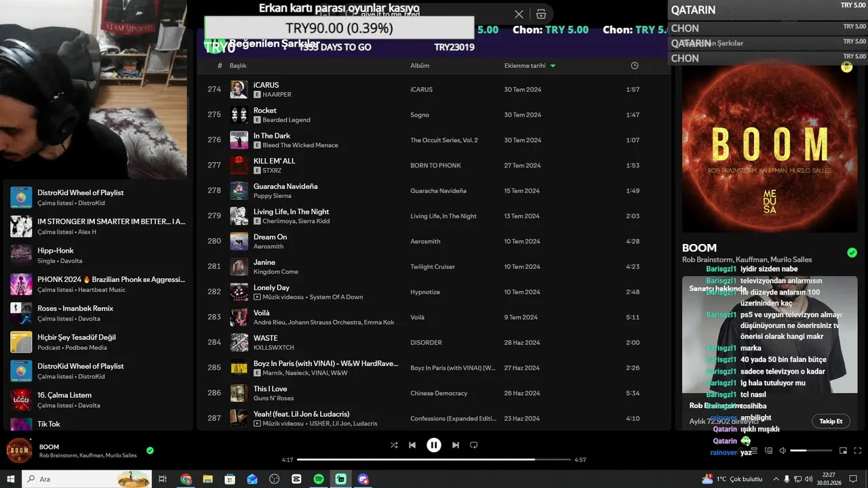The width and height of the screenshot is (868, 488).
Task: Open the Windows Start menu
Action: click(x=11, y=479)
